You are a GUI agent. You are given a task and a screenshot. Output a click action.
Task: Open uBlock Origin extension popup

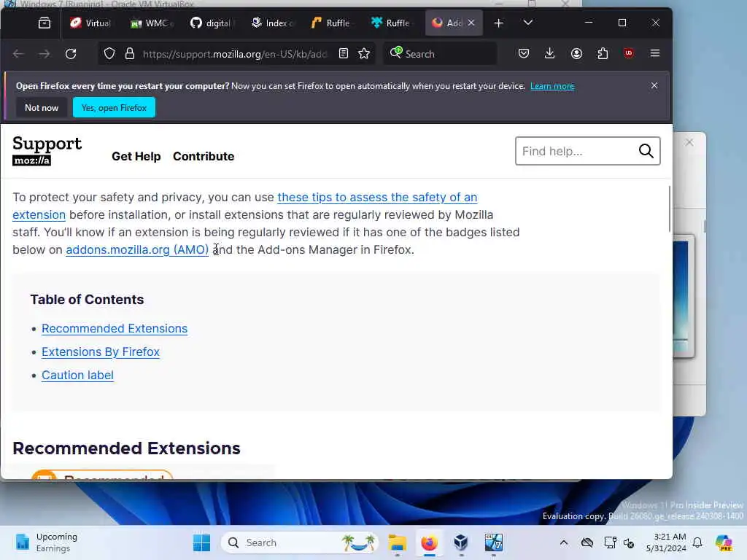coord(629,54)
